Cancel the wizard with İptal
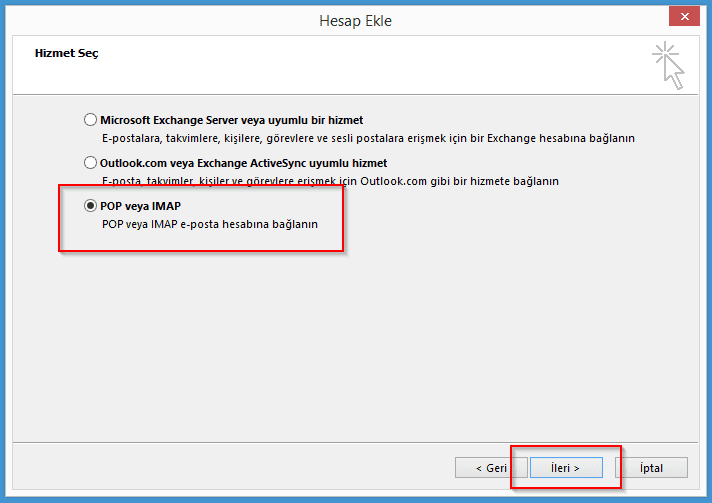Image resolution: width=712 pixels, height=503 pixels. coord(651,468)
